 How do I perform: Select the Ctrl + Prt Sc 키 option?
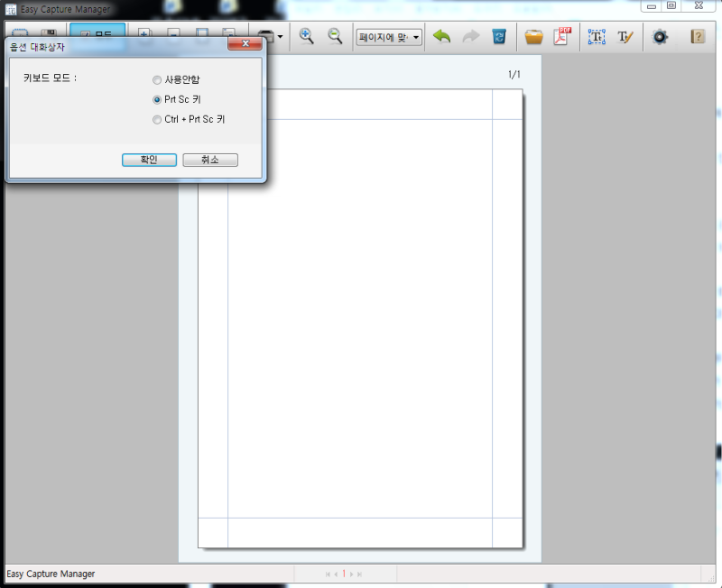(x=157, y=119)
